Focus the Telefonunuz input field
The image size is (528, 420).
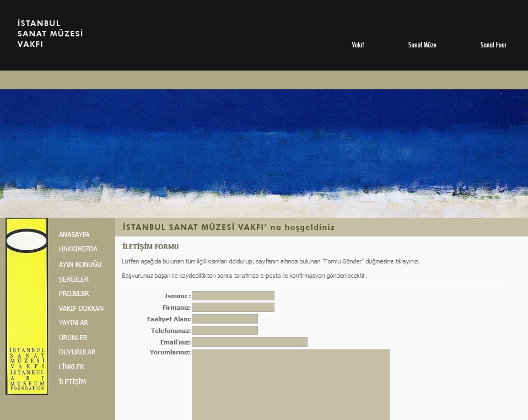[225, 330]
